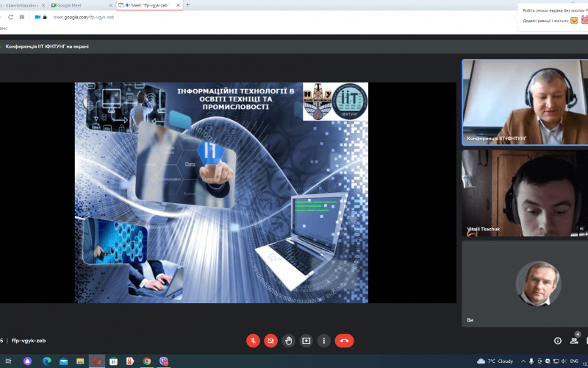Open the Mail app from taskbar
The height and width of the screenshot is (368, 588).
(63, 361)
